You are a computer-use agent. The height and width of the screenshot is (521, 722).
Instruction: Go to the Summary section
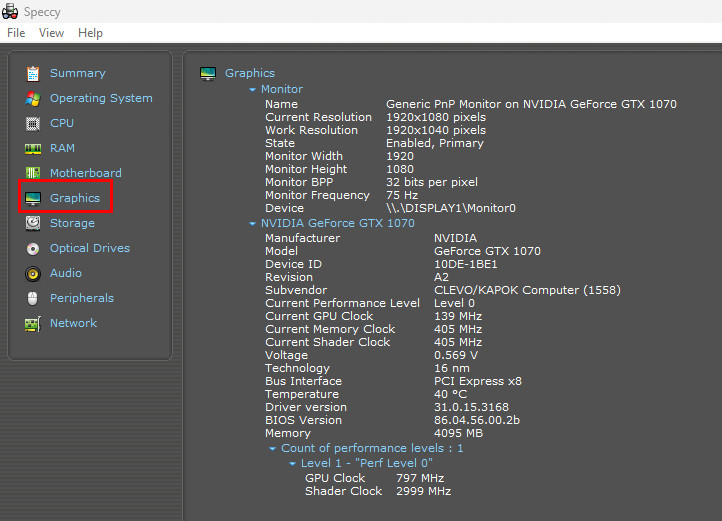77,73
